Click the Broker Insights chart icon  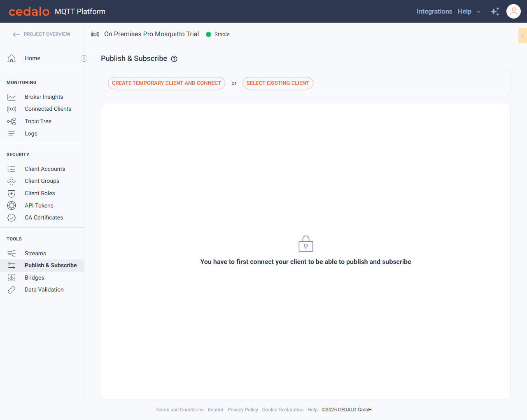[12, 97]
